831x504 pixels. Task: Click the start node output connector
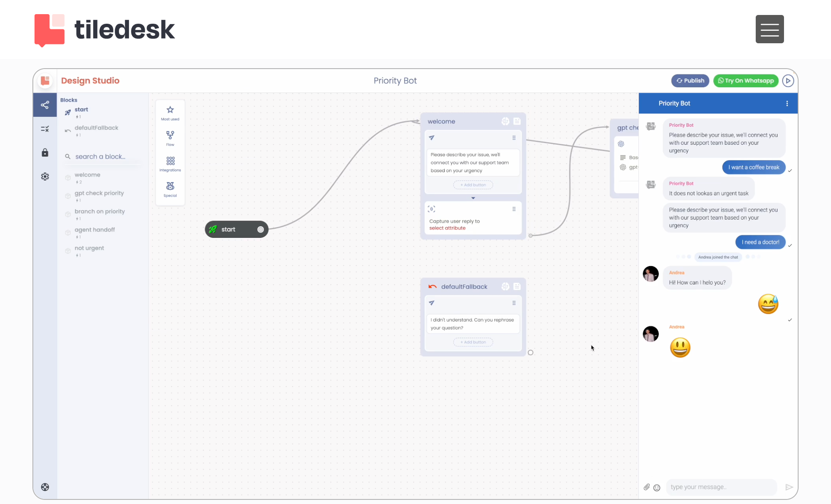[x=260, y=230]
